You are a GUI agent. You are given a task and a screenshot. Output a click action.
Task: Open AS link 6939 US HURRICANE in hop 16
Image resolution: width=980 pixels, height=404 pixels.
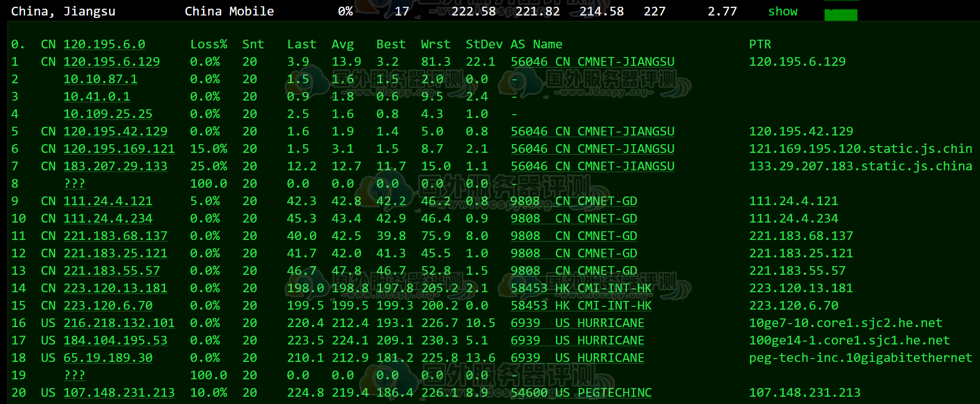coord(578,323)
